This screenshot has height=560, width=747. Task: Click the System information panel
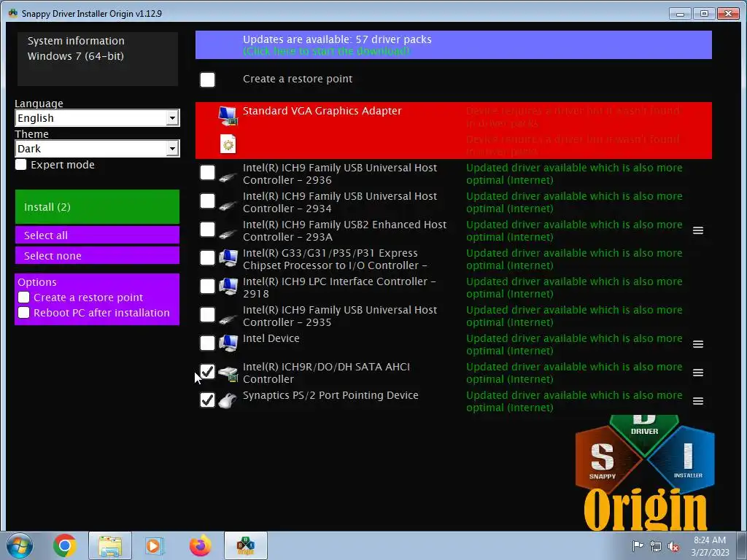tap(98, 59)
